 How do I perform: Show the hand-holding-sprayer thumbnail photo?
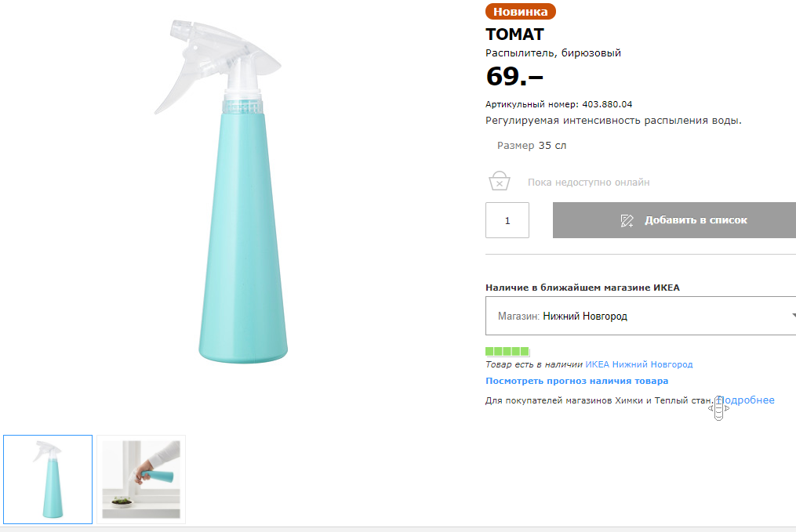(x=141, y=480)
